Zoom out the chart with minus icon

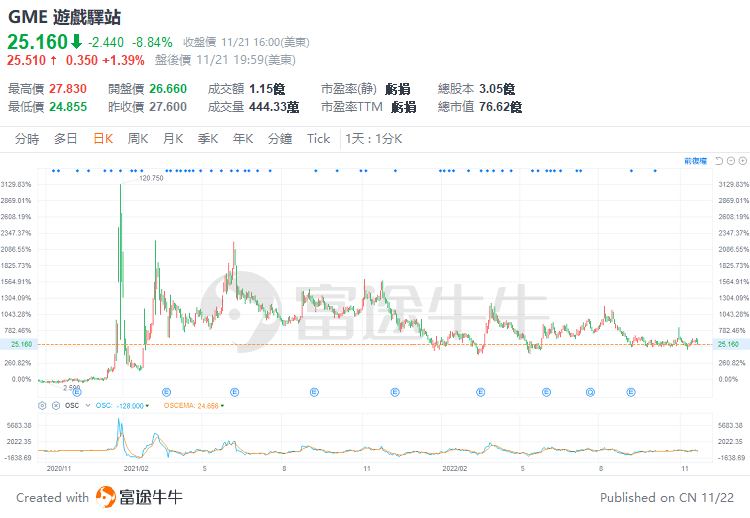tap(731, 161)
